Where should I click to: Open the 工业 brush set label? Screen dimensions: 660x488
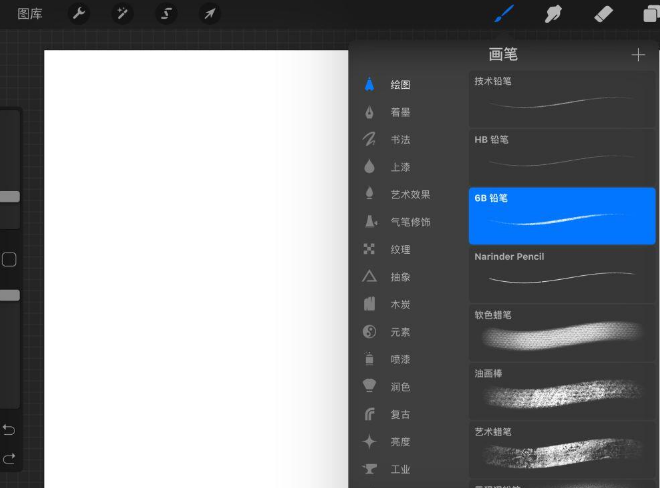click(400, 469)
